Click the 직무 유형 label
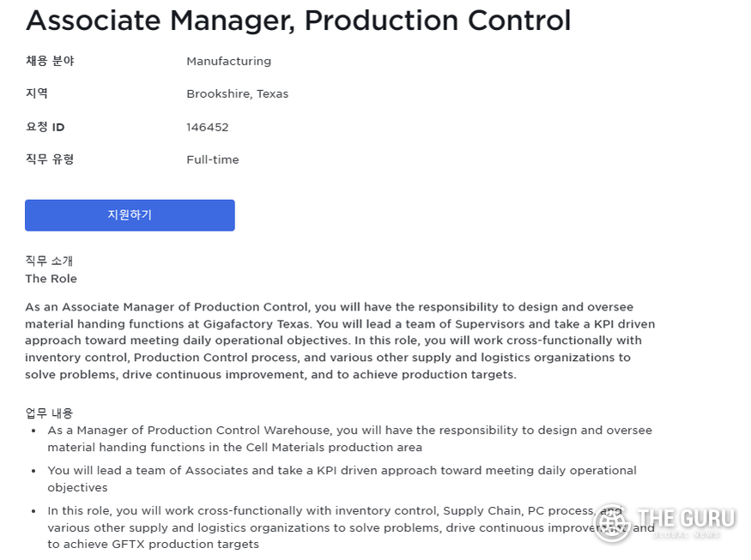The width and height of the screenshot is (751, 560). coord(50,159)
